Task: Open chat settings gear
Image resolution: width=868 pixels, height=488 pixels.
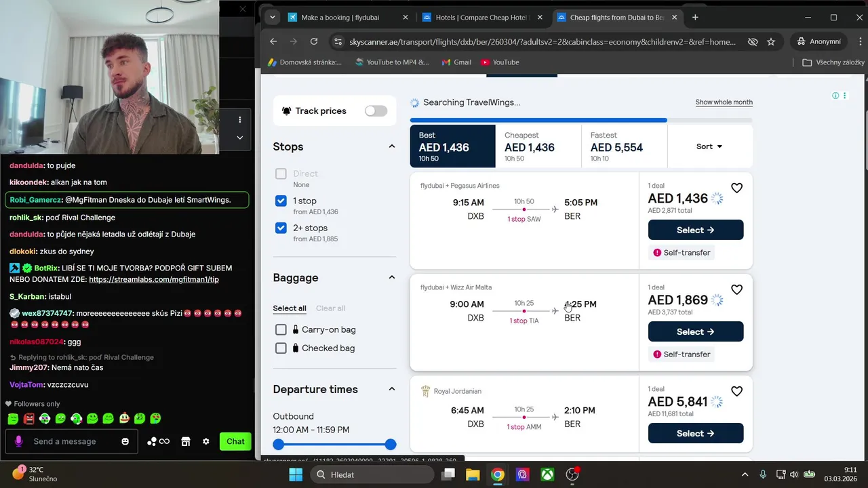Action: [x=206, y=441]
